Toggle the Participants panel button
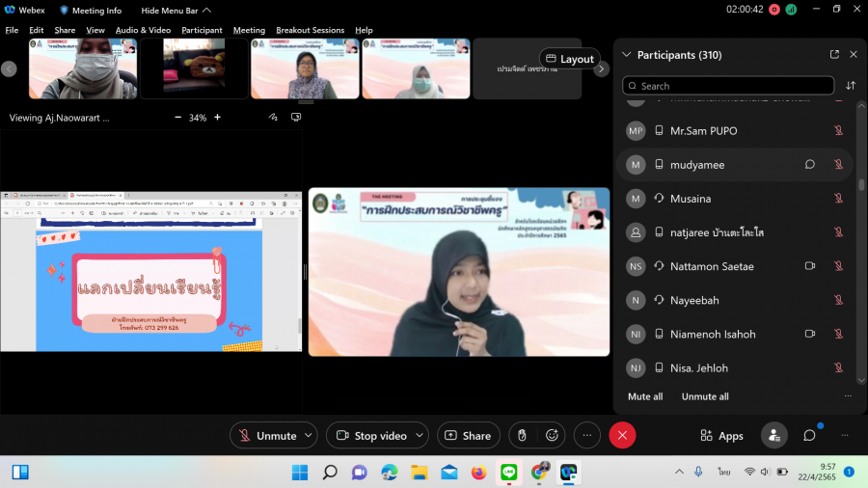The image size is (868, 488). (x=773, y=436)
